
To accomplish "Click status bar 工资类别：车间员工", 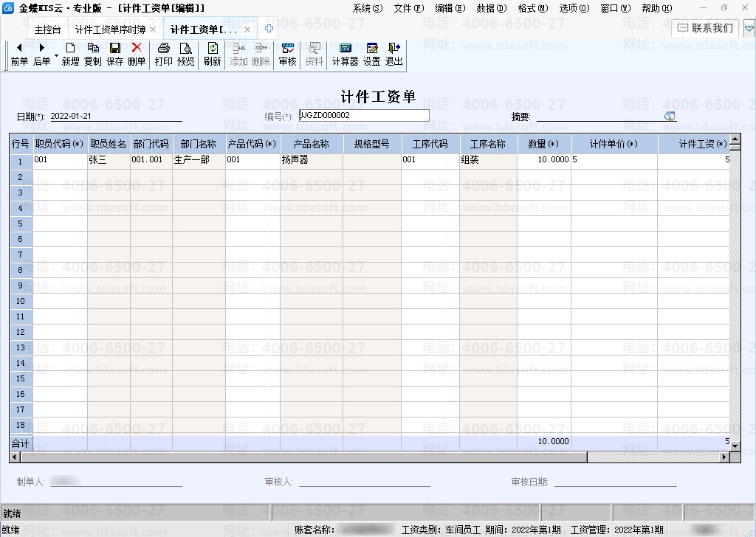I will (441, 530).
